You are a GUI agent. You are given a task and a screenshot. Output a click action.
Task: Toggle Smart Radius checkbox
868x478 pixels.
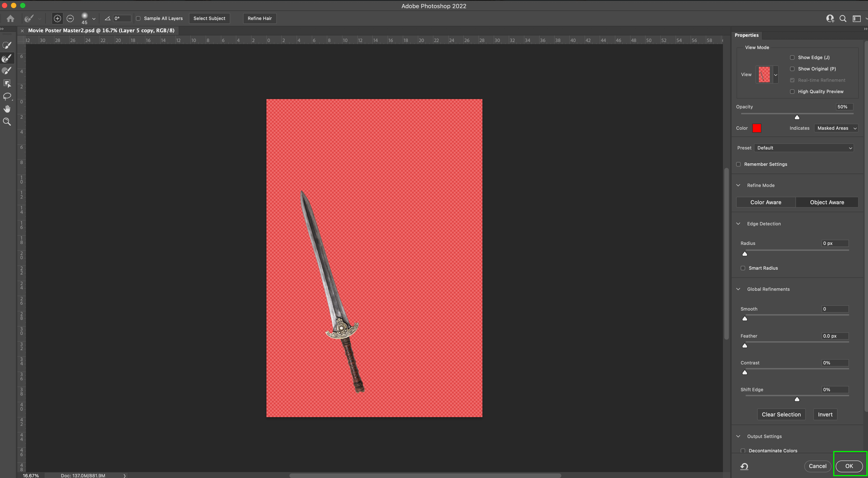(x=743, y=268)
